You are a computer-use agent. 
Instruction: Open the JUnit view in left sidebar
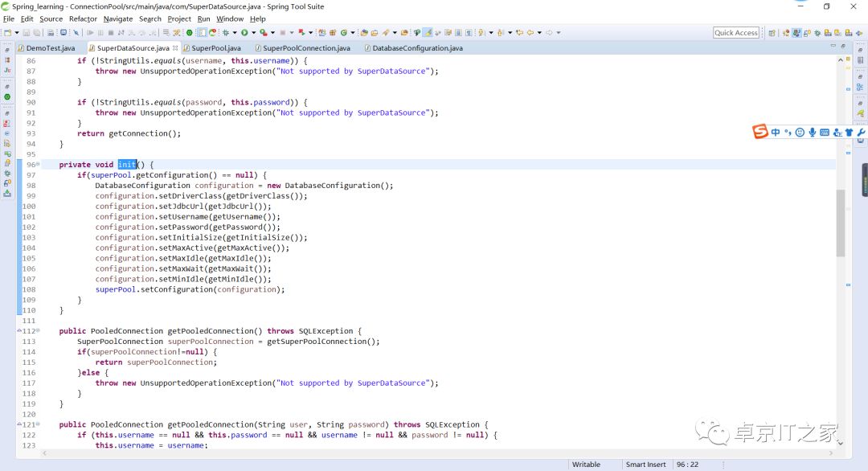(x=7, y=70)
